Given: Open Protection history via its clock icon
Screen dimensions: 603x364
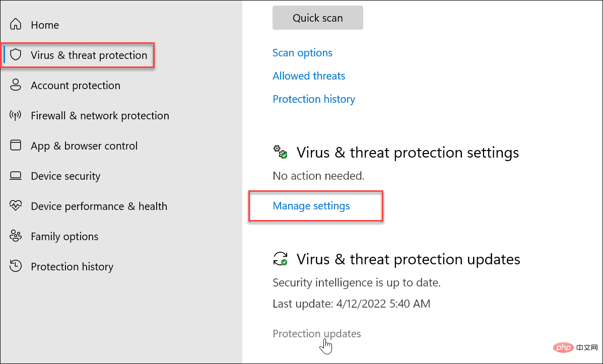Looking at the screenshot, I should pos(16,266).
